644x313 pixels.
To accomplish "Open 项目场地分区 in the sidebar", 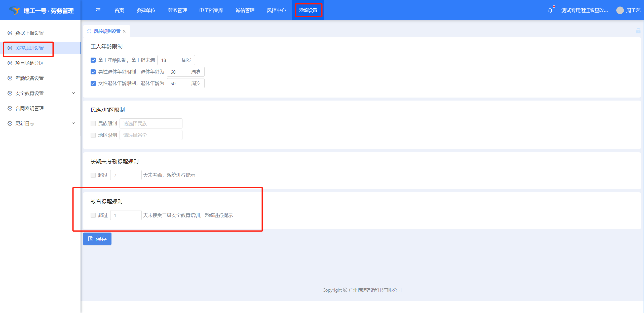I will pyautogui.click(x=29, y=63).
